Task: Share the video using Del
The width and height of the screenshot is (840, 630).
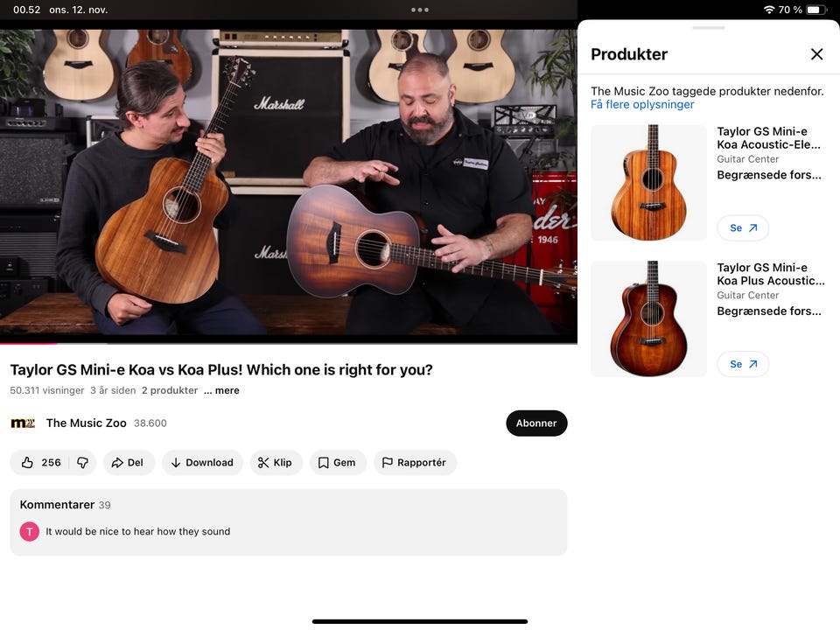Action: (x=128, y=462)
